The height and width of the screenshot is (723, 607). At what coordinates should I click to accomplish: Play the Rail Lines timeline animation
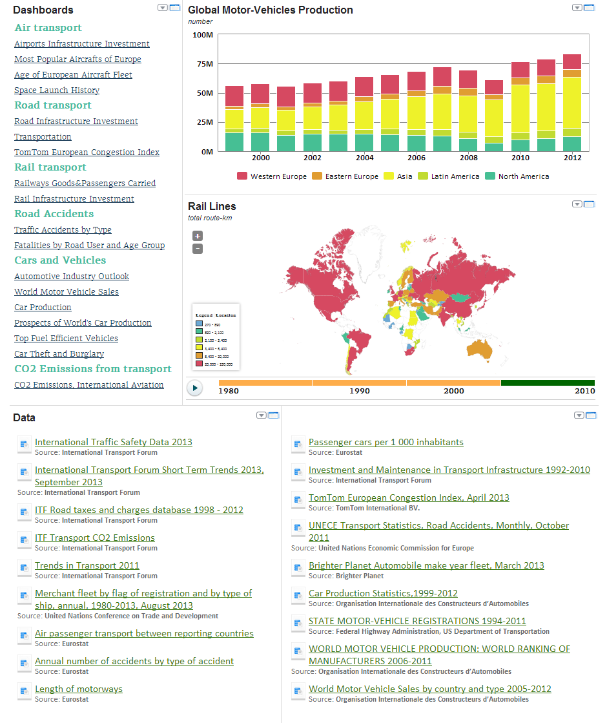pyautogui.click(x=196, y=388)
